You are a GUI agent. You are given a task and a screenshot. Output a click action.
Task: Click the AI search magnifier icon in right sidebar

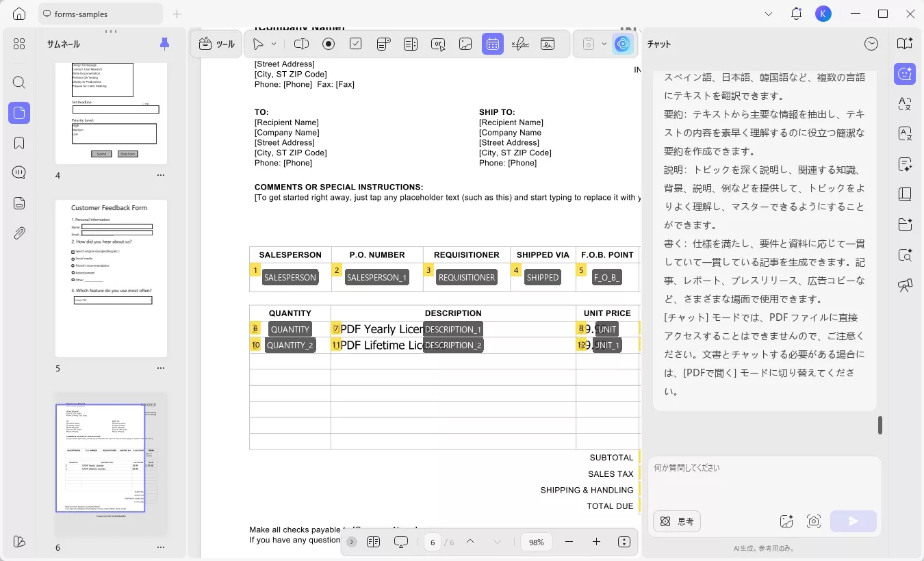pos(905,255)
